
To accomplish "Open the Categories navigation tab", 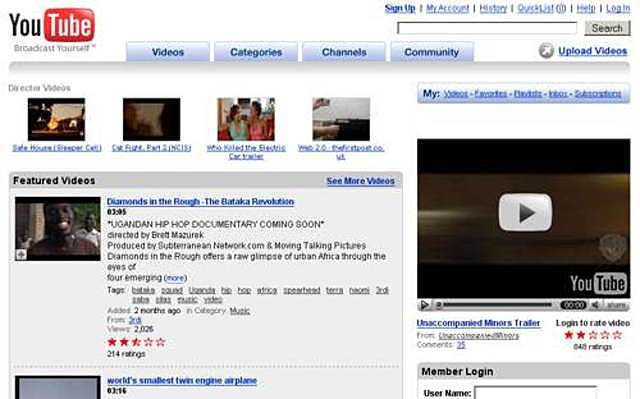I will pyautogui.click(x=256, y=52).
